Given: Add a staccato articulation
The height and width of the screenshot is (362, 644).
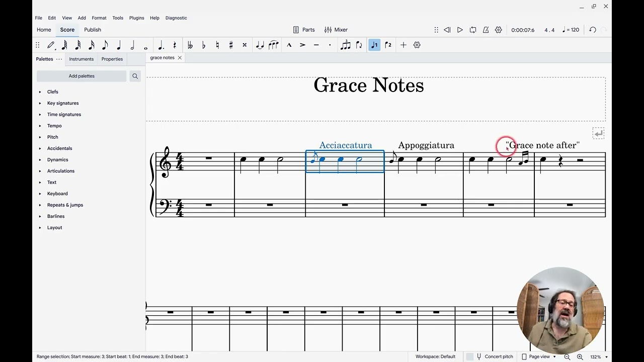Looking at the screenshot, I should pos(330,45).
